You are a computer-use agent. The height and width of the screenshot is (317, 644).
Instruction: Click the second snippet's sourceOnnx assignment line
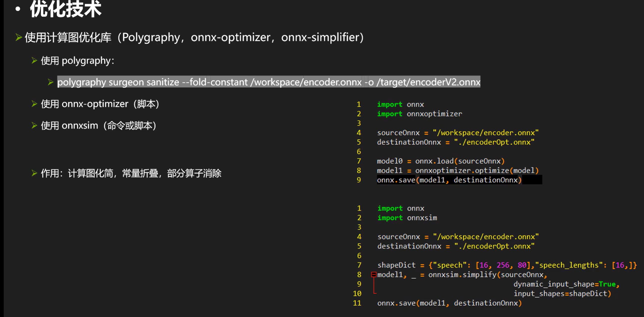(x=458, y=237)
